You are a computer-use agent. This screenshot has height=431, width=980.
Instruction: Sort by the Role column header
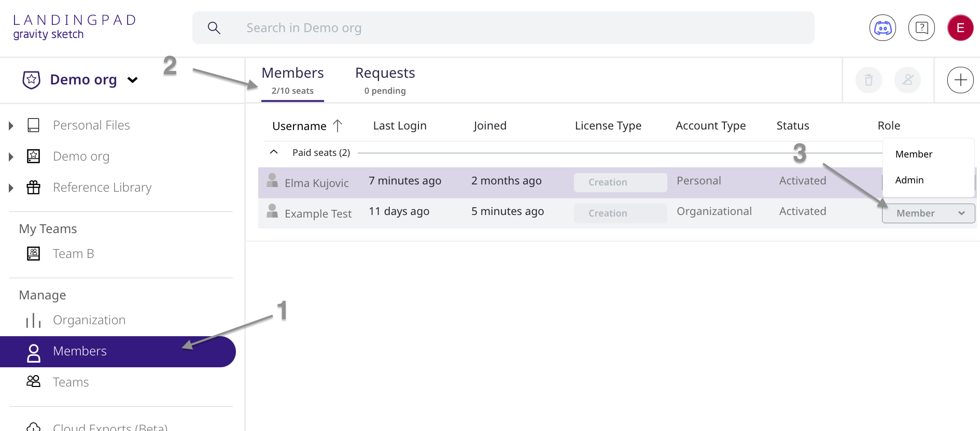(889, 125)
